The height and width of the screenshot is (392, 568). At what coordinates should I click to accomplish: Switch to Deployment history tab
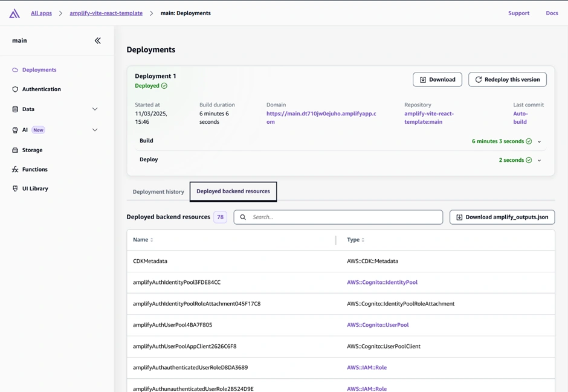pyautogui.click(x=158, y=191)
